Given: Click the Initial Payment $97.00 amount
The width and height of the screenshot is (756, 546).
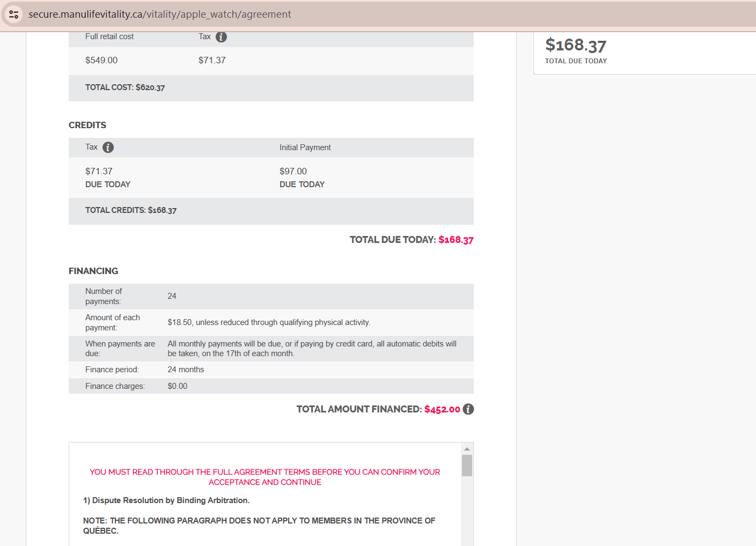Looking at the screenshot, I should 293,172.
